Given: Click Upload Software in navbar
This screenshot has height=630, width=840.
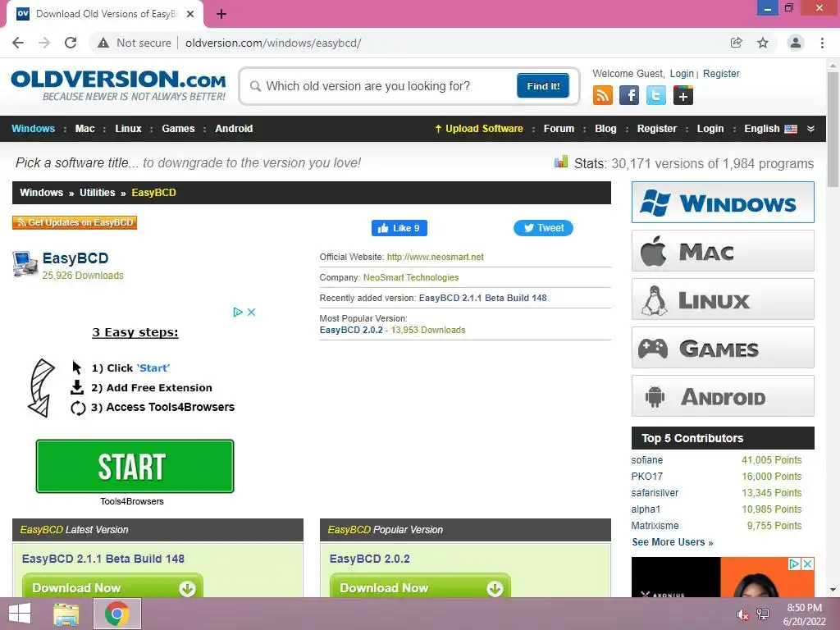Looking at the screenshot, I should pyautogui.click(x=479, y=129).
